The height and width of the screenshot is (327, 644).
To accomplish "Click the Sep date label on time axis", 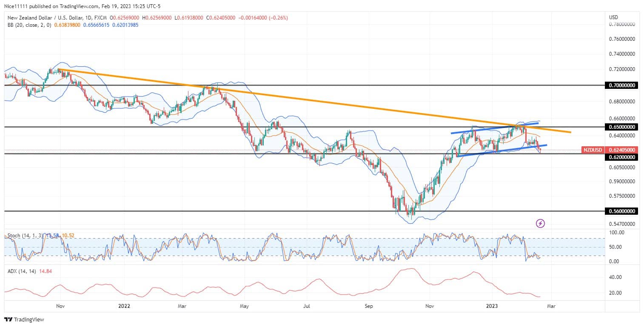I will [369, 306].
